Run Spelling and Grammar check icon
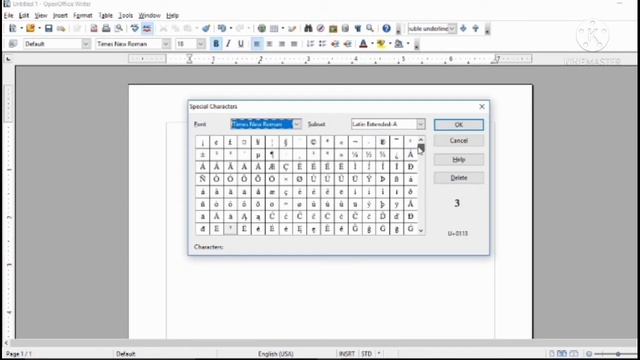The height and width of the screenshot is (360, 640). pyautogui.click(x=135, y=28)
